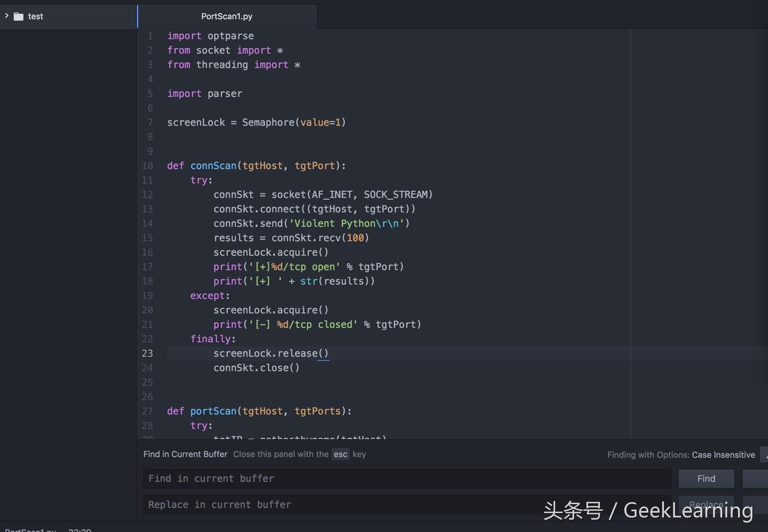The height and width of the screenshot is (532, 768).
Task: Select the test folder icon
Action: coord(19,16)
